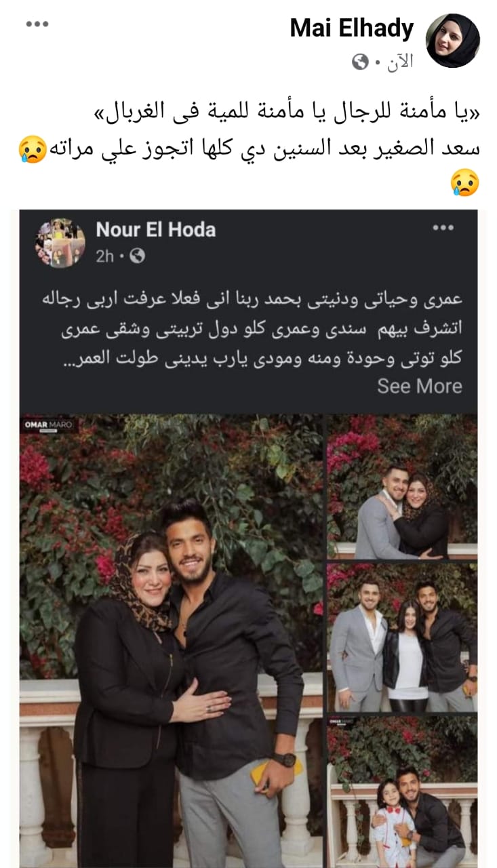The width and height of the screenshot is (497, 868).
Task: Open the post options three-dot menu
Action: [x=38, y=24]
